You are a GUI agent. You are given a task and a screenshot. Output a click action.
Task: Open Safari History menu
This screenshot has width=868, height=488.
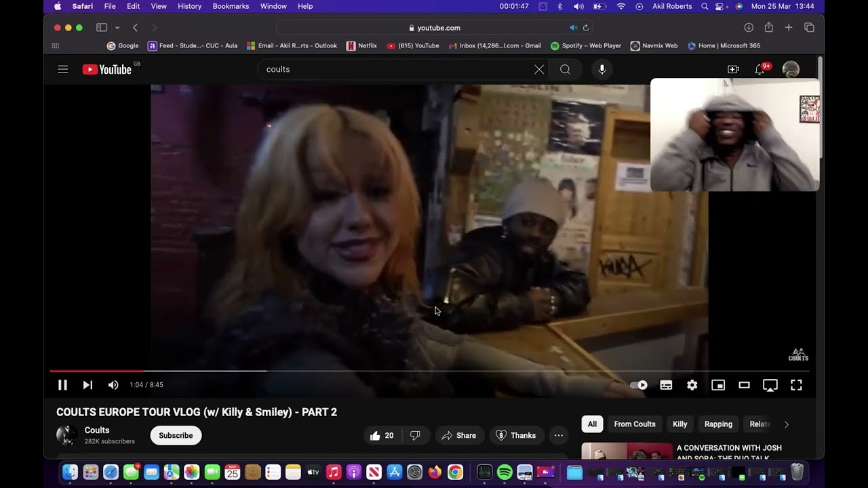click(x=189, y=6)
